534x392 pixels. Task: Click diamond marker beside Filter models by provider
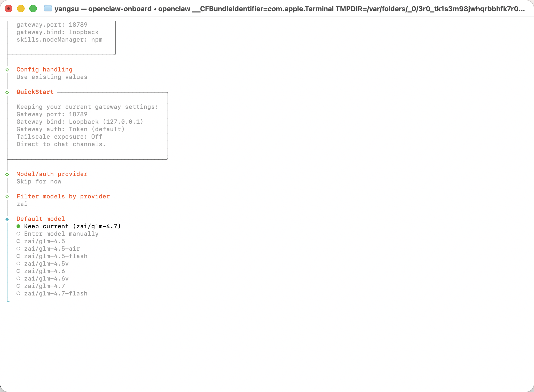(x=7, y=197)
